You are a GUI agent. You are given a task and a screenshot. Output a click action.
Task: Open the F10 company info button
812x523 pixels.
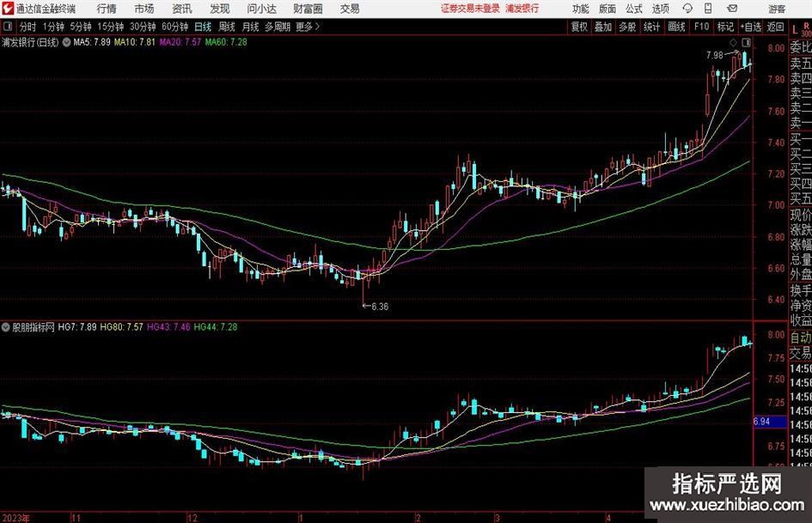point(702,27)
